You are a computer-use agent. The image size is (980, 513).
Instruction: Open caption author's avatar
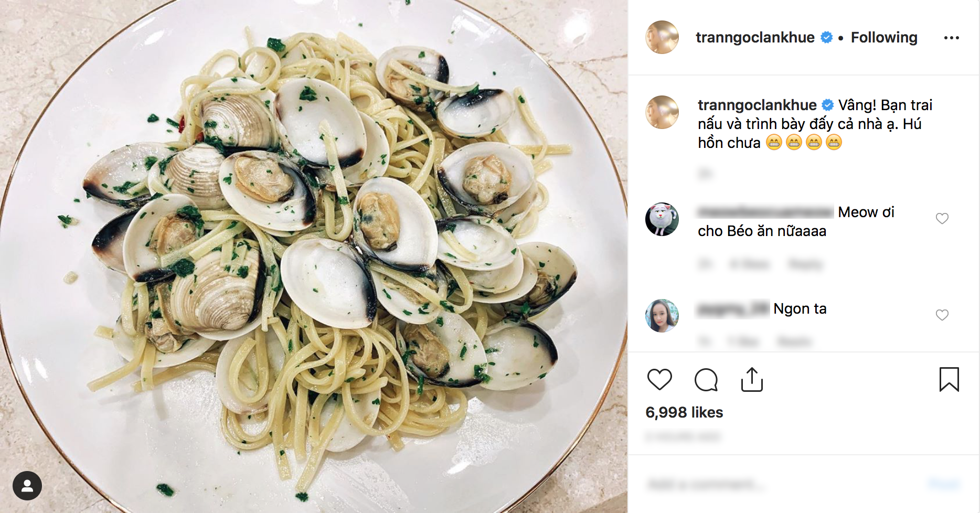[662, 112]
